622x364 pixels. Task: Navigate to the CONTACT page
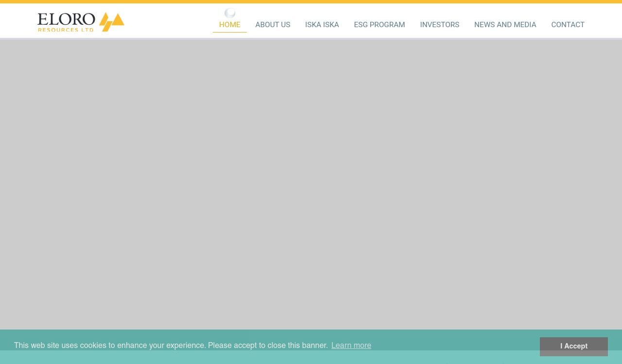(568, 25)
